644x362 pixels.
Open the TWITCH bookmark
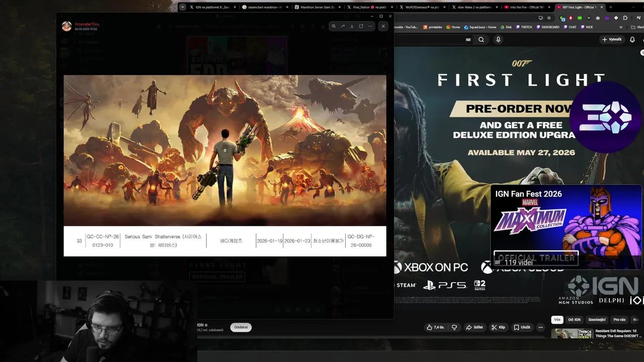pyautogui.click(x=524, y=27)
